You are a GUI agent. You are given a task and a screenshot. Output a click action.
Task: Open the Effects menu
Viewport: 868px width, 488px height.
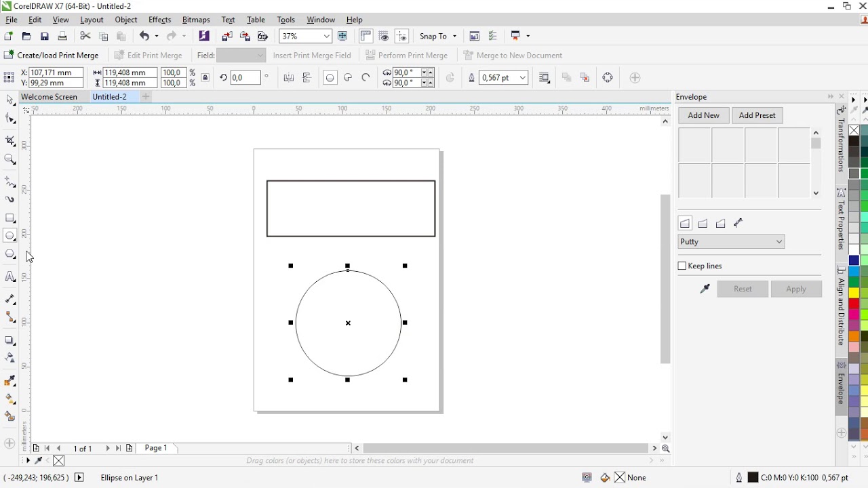pyautogui.click(x=160, y=20)
